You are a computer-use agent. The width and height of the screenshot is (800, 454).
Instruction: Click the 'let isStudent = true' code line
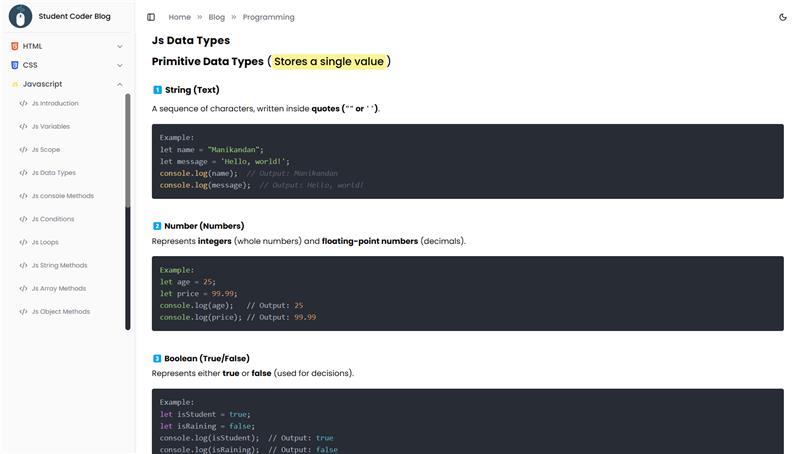(x=205, y=414)
